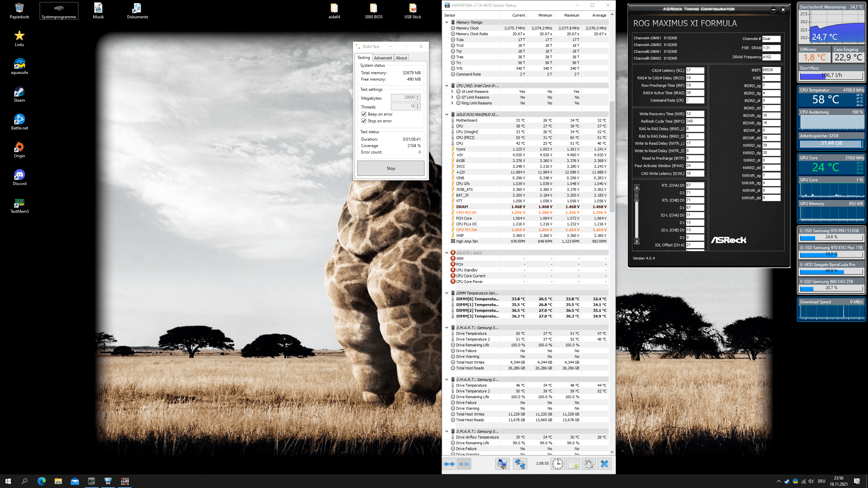The width and height of the screenshot is (868, 488).
Task: Open Steam tray icon
Action: [x=787, y=481]
